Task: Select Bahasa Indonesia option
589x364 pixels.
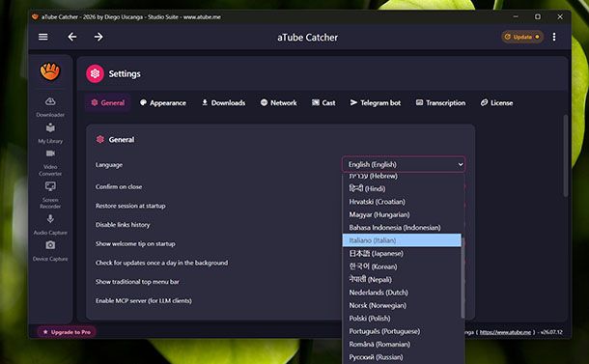Action: [x=402, y=227]
